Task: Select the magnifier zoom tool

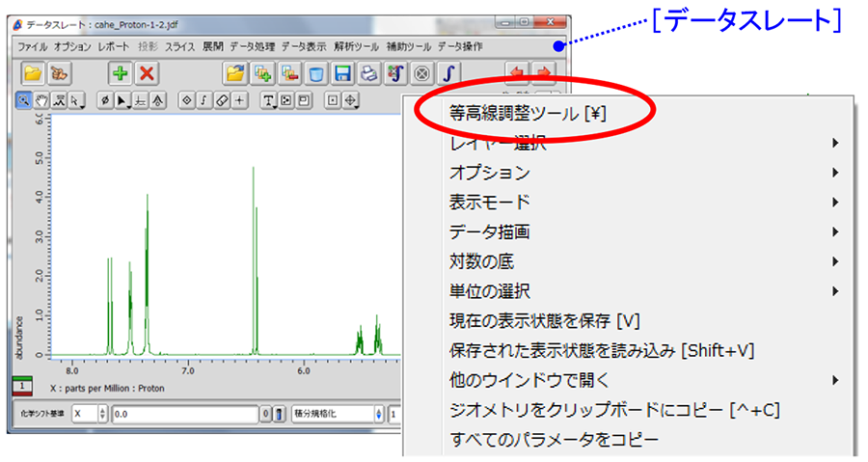Action: pos(25,99)
